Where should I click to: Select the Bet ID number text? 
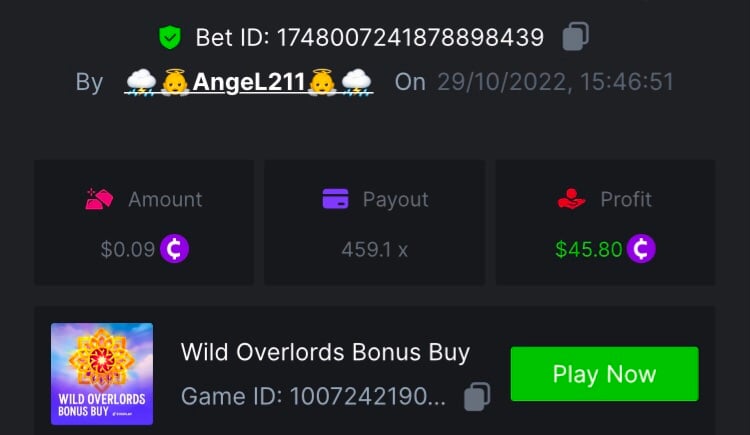pos(410,37)
